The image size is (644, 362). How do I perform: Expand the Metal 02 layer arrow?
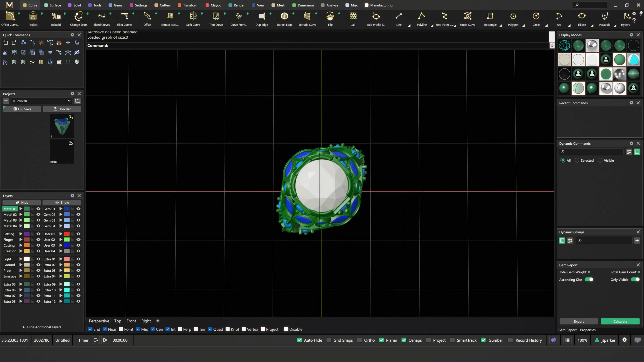tap(21, 214)
